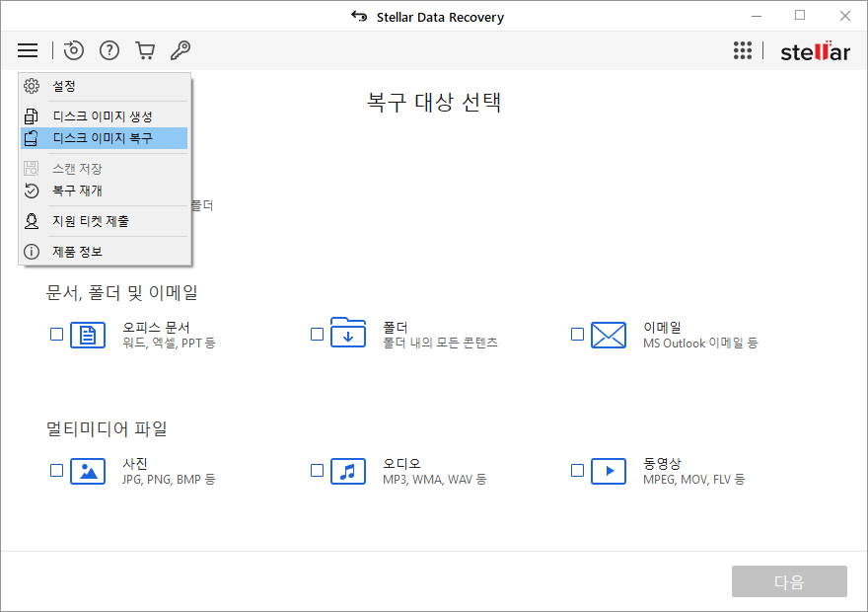Image resolution: width=868 pixels, height=612 pixels.
Task: Select 디스크 이미지 생성 menu item
Action: [105, 116]
